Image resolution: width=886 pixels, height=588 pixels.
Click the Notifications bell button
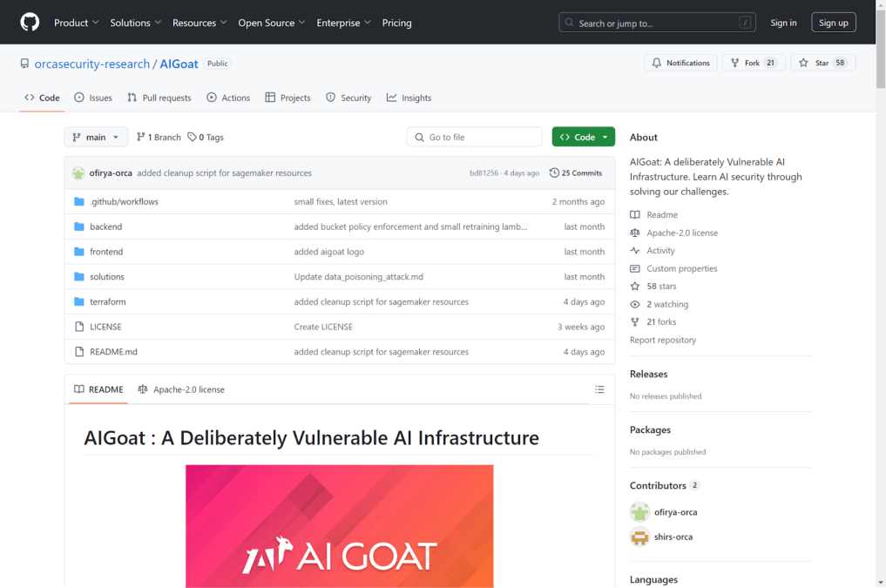(680, 63)
